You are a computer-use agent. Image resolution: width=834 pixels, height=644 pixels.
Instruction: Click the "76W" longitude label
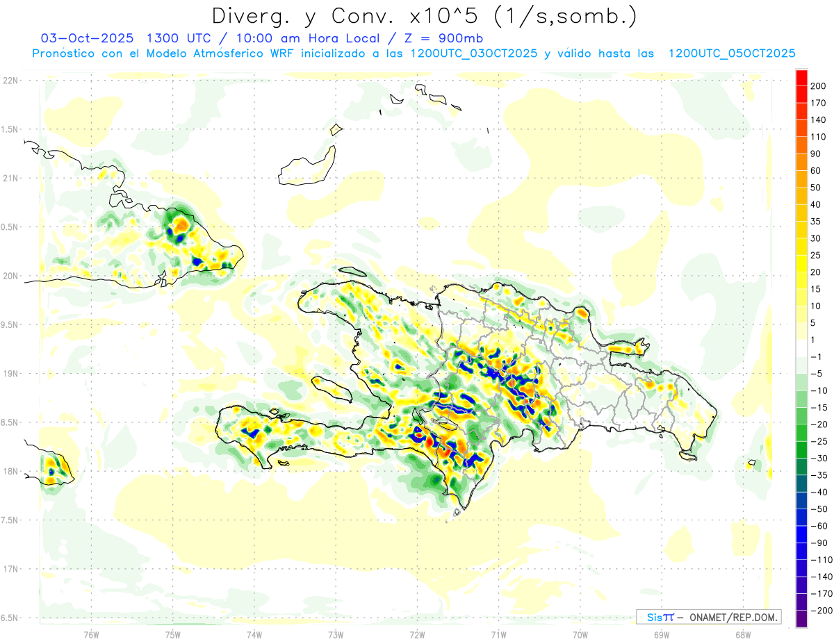(91, 634)
